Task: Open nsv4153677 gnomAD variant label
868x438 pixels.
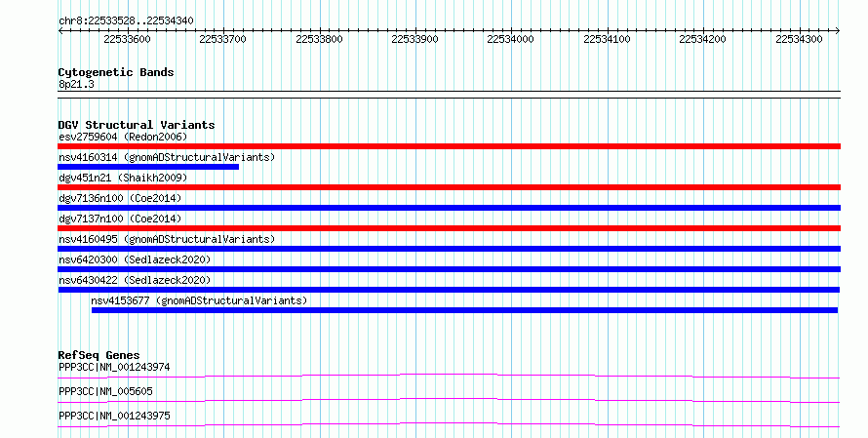Action: [x=199, y=300]
